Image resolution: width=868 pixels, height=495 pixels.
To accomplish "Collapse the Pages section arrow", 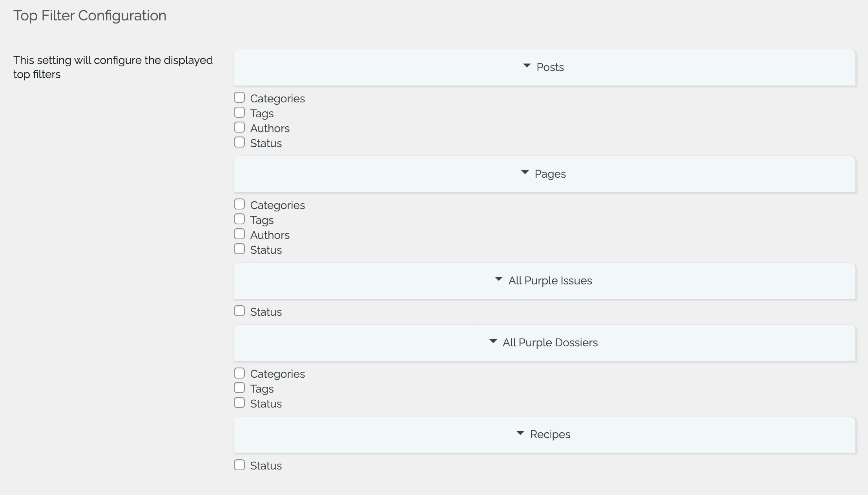I will click(525, 173).
